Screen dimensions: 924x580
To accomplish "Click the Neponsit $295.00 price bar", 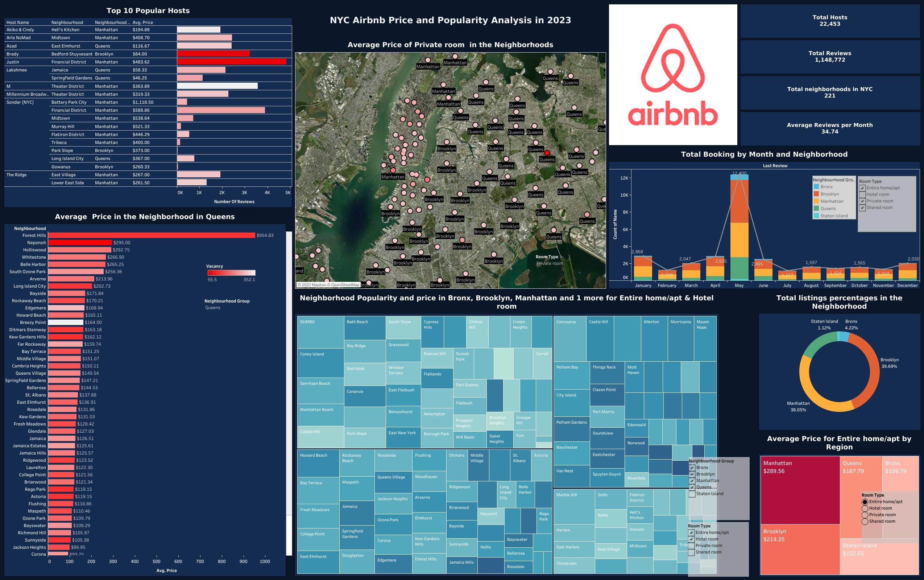I will coord(80,242).
